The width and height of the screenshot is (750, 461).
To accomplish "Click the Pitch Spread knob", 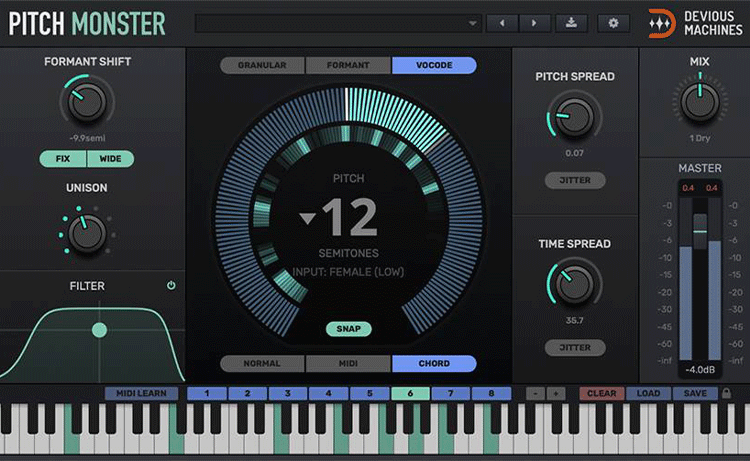I will (574, 117).
